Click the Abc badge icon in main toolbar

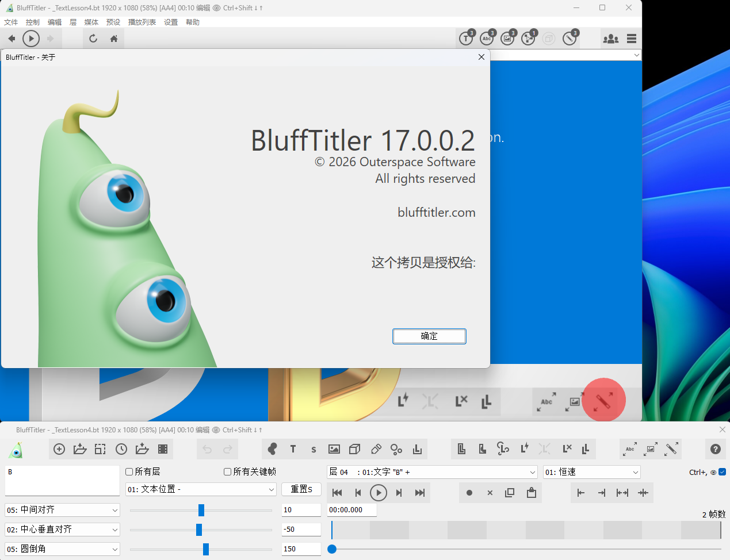pos(487,39)
